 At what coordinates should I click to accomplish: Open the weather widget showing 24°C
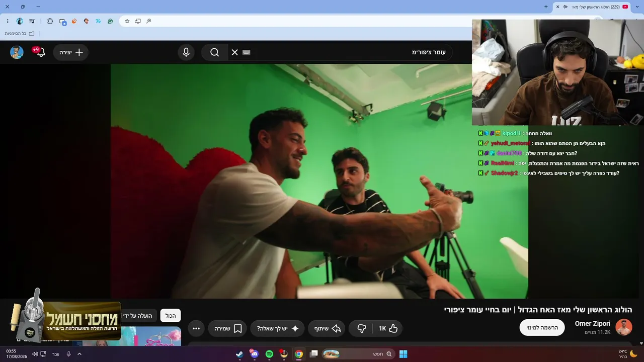[627, 354]
